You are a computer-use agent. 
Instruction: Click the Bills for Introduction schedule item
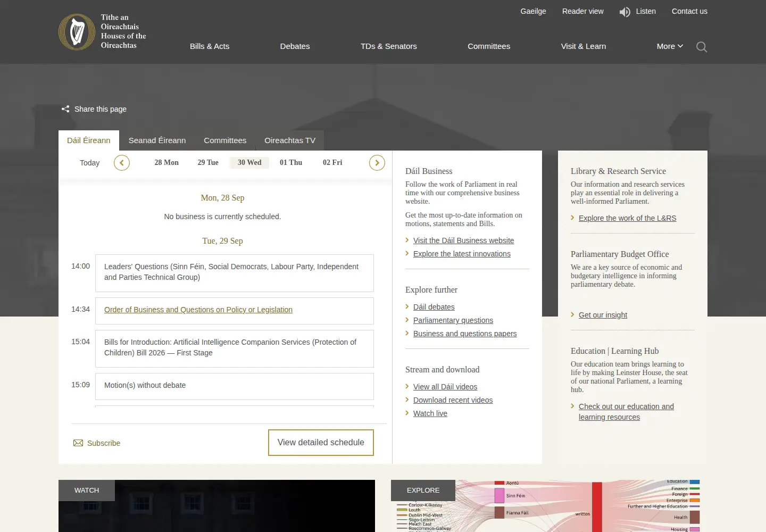(235, 348)
